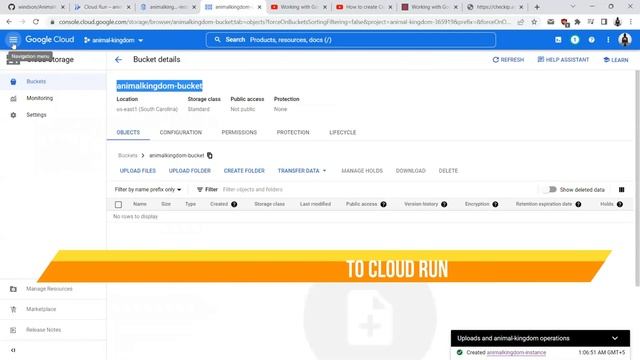Click CREATE FOLDER
640x360 pixels.
pyautogui.click(x=244, y=171)
